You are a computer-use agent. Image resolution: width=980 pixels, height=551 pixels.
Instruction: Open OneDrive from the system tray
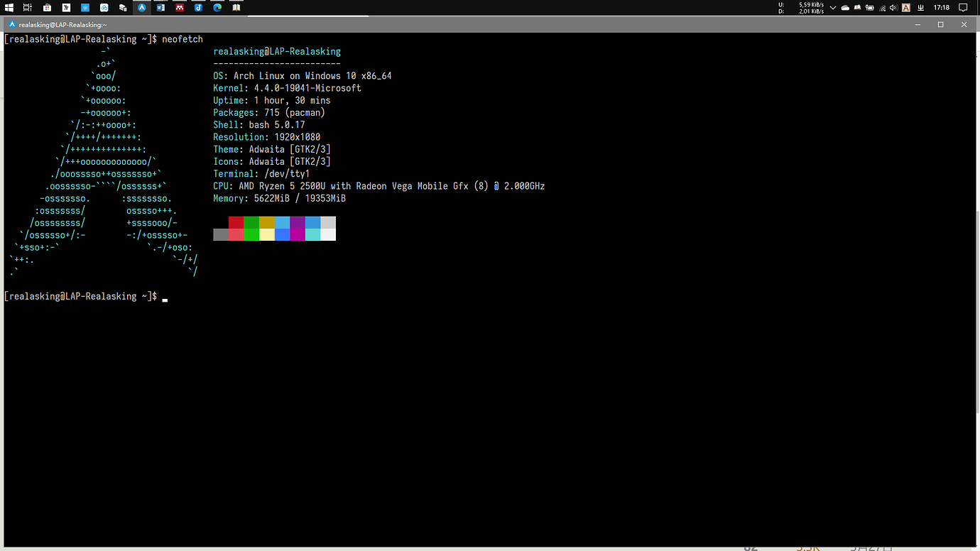point(845,8)
